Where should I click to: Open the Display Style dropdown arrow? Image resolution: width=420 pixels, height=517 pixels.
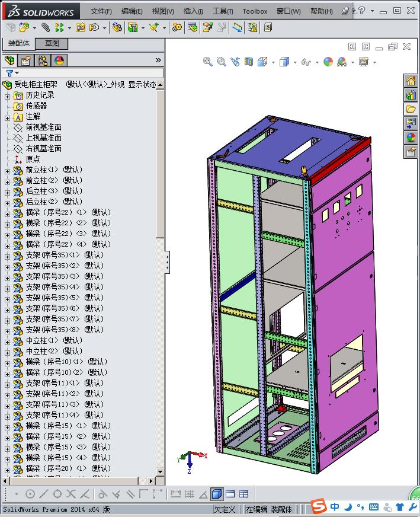click(295, 62)
